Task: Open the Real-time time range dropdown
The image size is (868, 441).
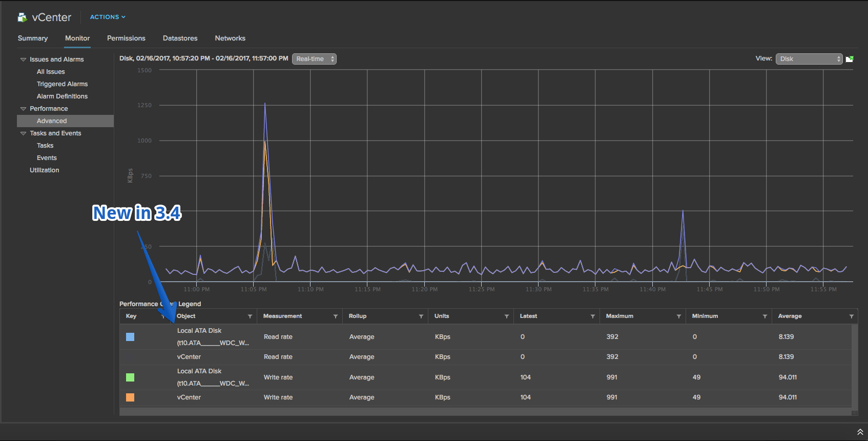Action: pos(314,59)
